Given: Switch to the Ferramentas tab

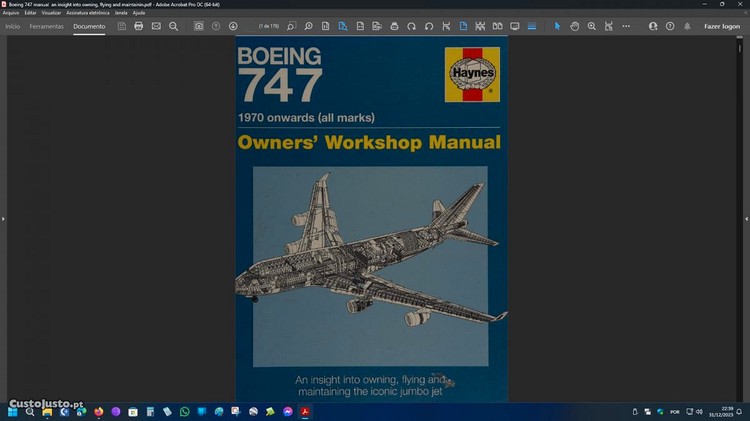Looking at the screenshot, I should [x=46, y=26].
